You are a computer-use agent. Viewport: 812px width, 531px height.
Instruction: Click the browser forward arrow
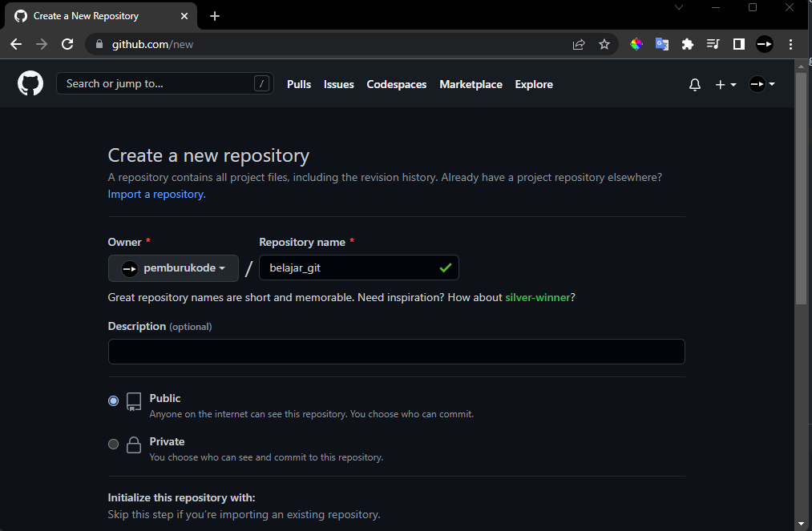pos(42,44)
